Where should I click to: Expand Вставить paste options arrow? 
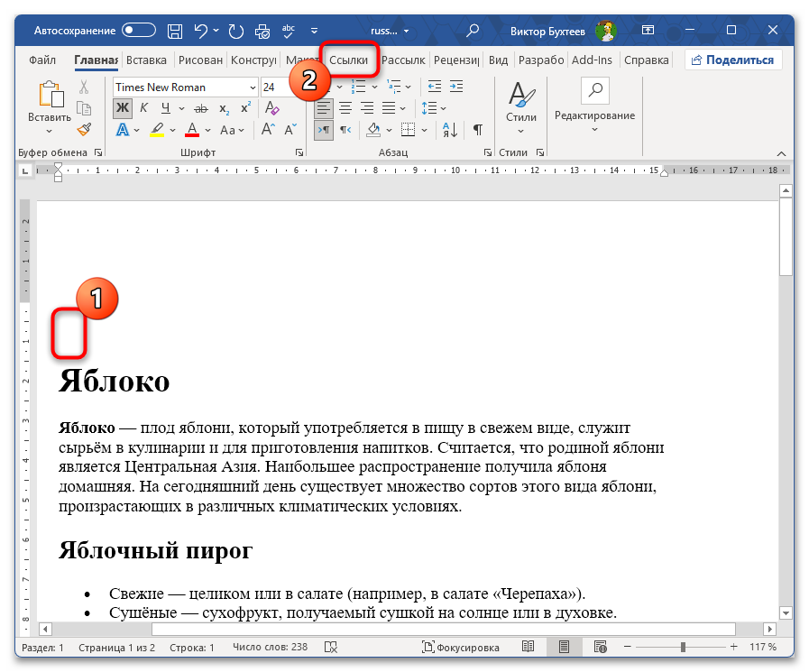(49, 131)
